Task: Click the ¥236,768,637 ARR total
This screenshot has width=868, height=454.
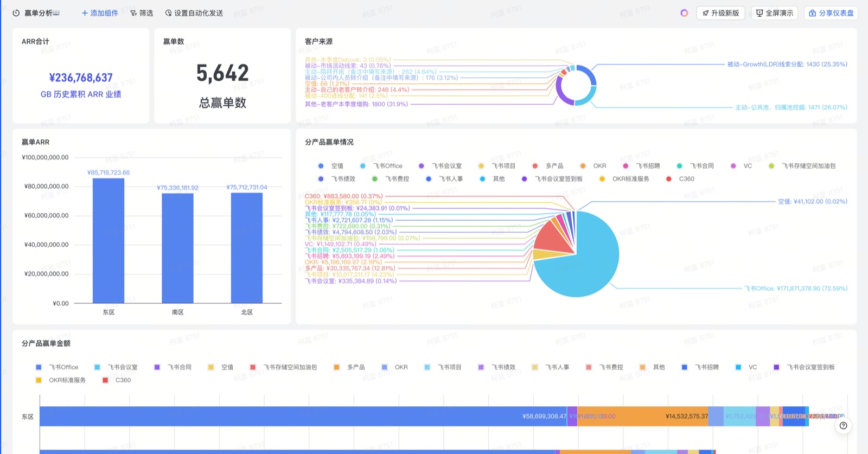Action: (x=81, y=78)
